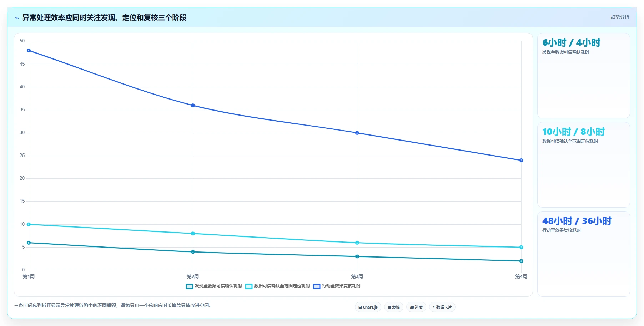Screen dimensions: 644x326
Task: Click the 趋势分析 label in header
Action: [x=620, y=17]
